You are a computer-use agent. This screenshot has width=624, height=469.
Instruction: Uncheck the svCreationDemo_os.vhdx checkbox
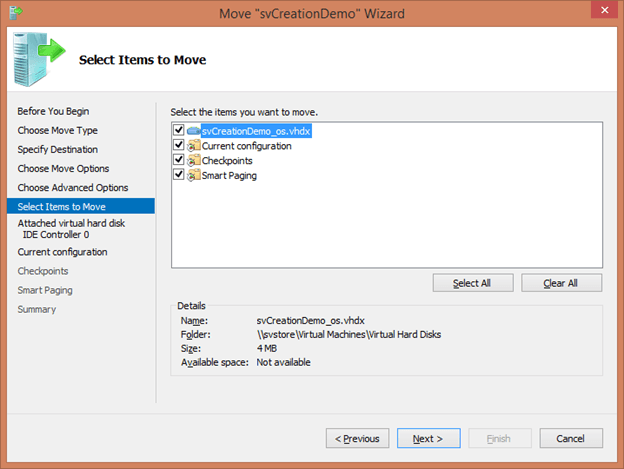pyautogui.click(x=179, y=131)
